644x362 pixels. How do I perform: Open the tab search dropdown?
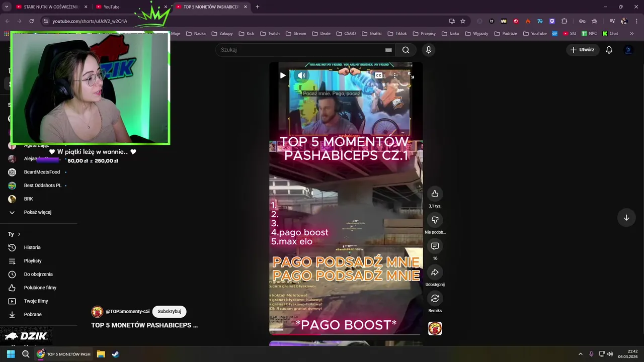click(7, 7)
